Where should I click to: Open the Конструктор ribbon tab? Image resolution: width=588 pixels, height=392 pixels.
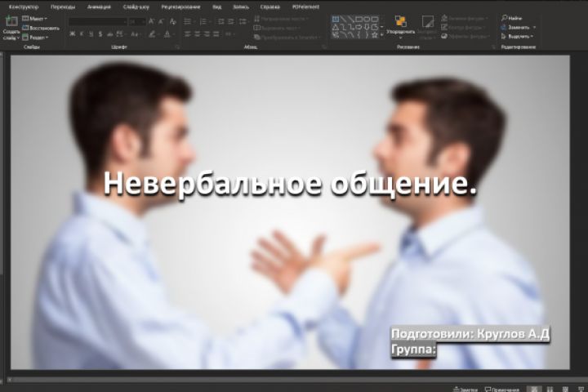[x=24, y=7]
